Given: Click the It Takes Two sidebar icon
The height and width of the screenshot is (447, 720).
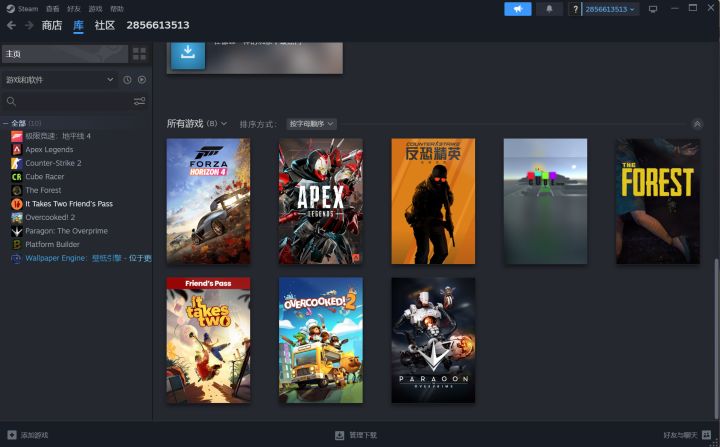Looking at the screenshot, I should (x=17, y=204).
